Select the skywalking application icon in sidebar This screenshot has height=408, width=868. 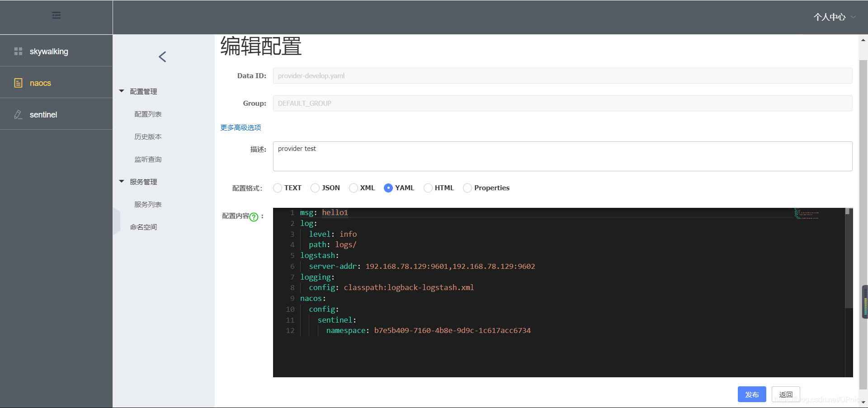(18, 51)
